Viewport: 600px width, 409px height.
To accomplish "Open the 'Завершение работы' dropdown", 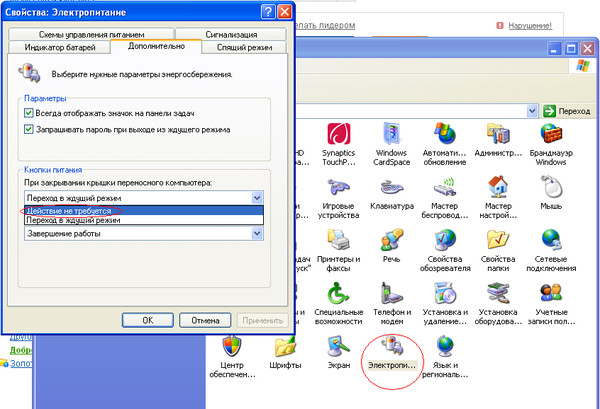I will 144,233.
